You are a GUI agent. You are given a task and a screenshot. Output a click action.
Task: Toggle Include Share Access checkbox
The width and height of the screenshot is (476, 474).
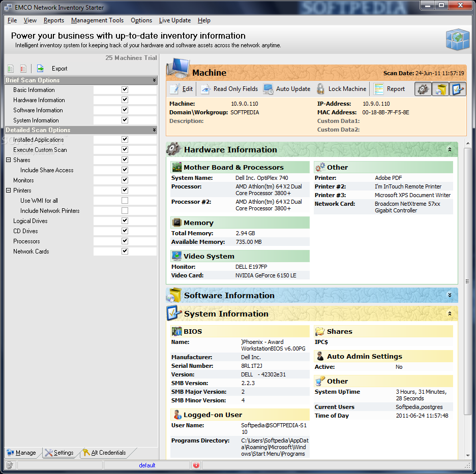tap(125, 170)
